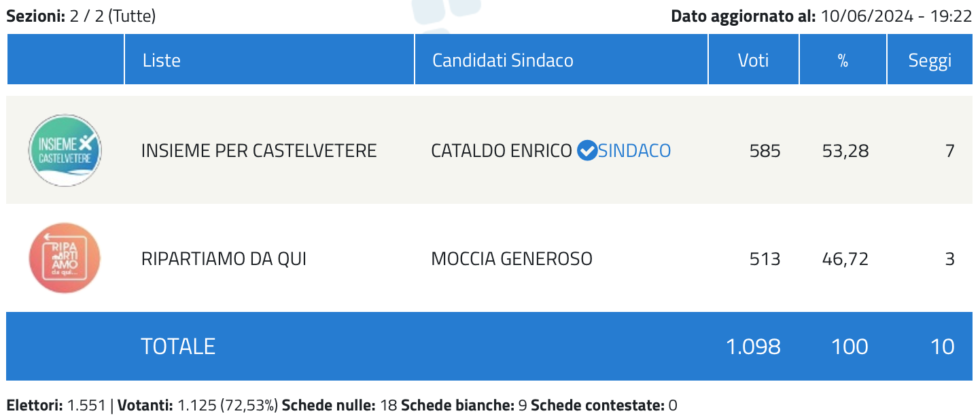Click the TOTALE row label
Screen dimensions: 980x420
(x=178, y=347)
